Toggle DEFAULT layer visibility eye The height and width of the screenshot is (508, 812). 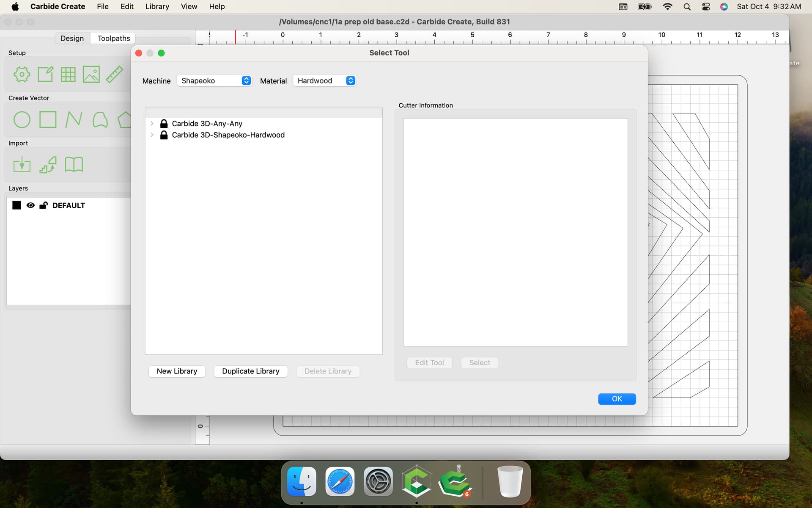(x=30, y=205)
